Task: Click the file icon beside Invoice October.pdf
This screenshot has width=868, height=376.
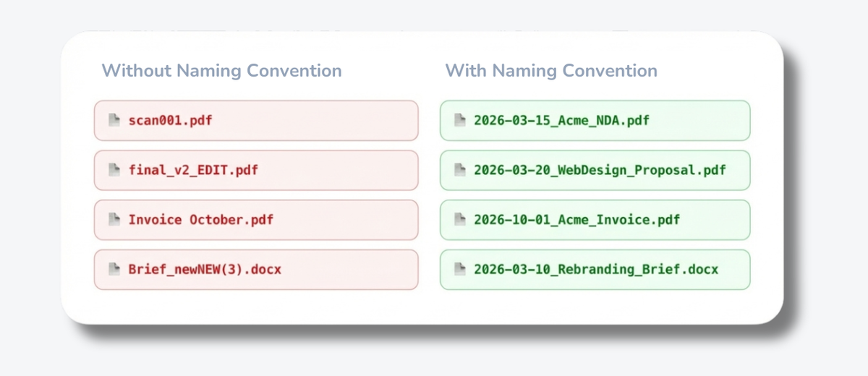Action: pyautogui.click(x=114, y=219)
